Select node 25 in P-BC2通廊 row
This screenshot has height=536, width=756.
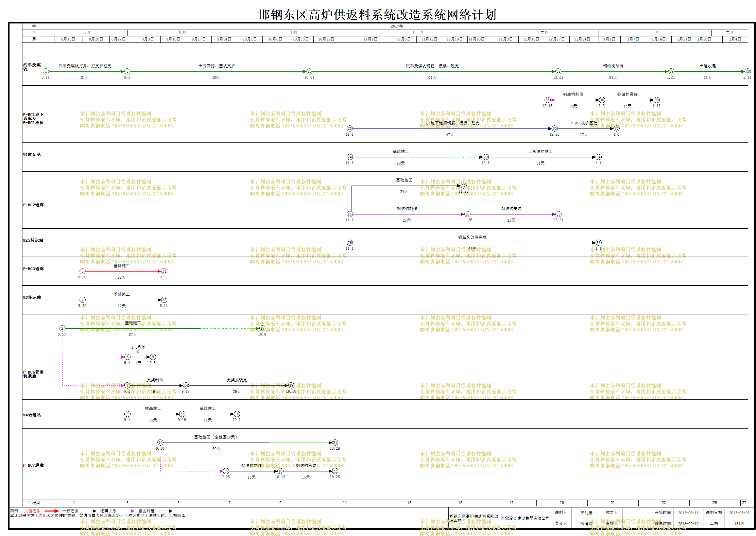point(350,214)
